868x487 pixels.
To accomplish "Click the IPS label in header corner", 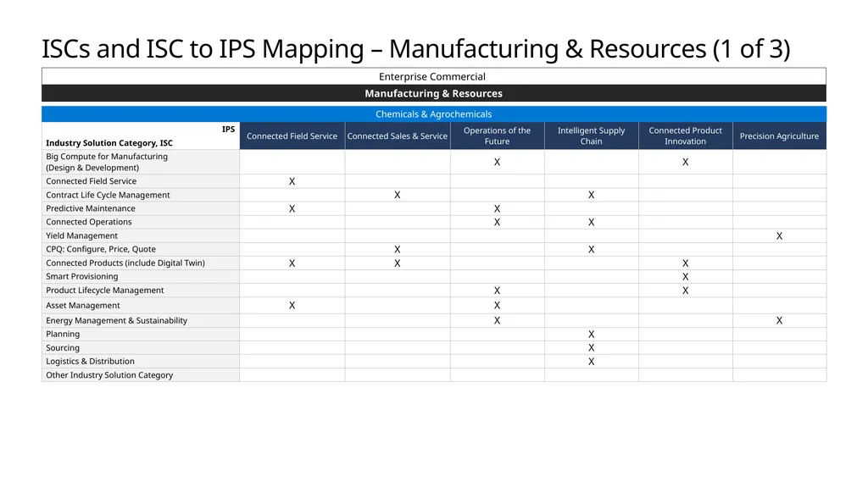I will (x=229, y=129).
